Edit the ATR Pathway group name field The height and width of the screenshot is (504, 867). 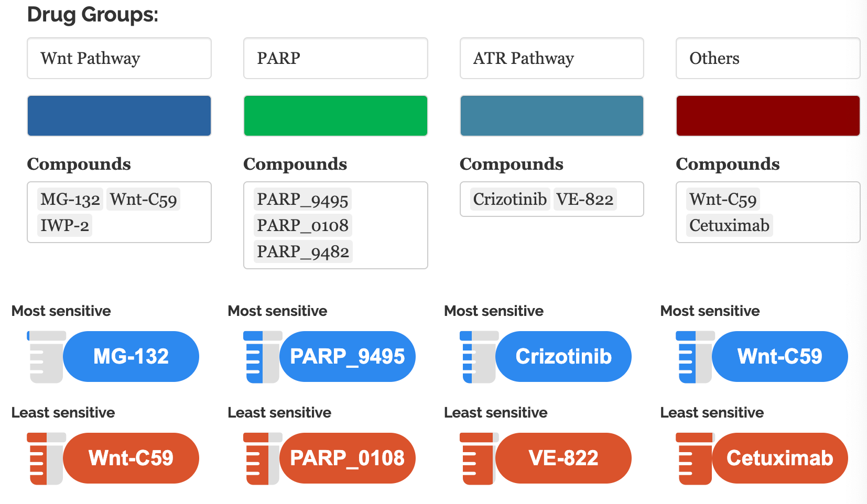tap(551, 58)
